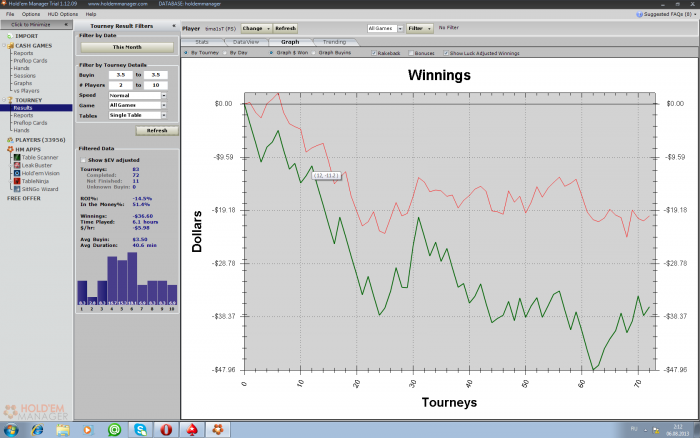The width and height of the screenshot is (700, 438).
Task: Launch the Table Scanner app icon
Action: (17, 157)
